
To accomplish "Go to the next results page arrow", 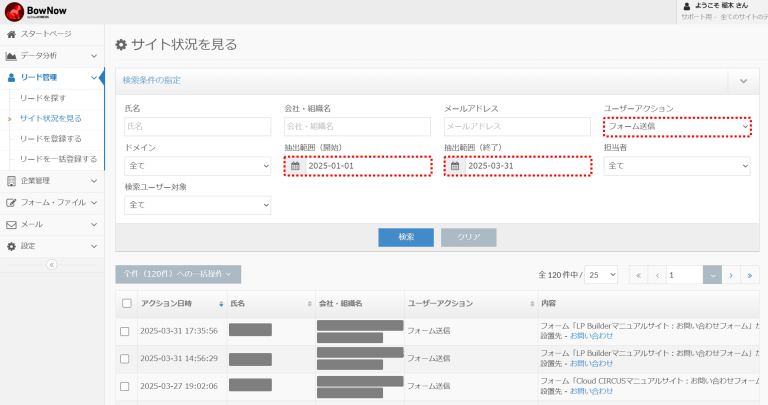I will (731, 275).
